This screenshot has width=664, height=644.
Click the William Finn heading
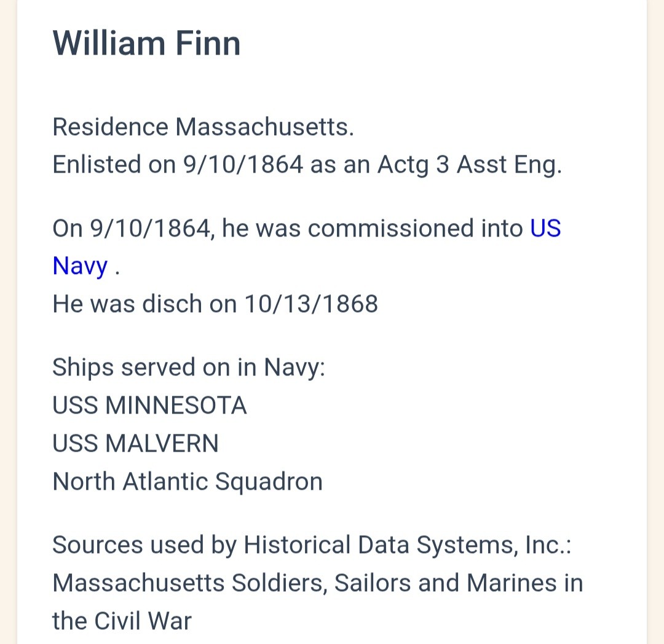click(146, 44)
